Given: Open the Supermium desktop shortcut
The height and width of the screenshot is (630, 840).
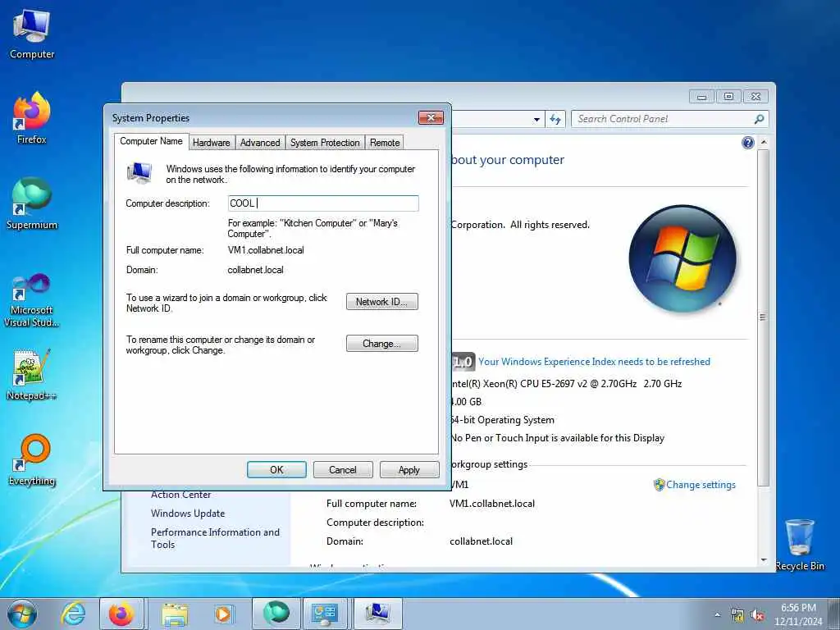Looking at the screenshot, I should [32, 203].
